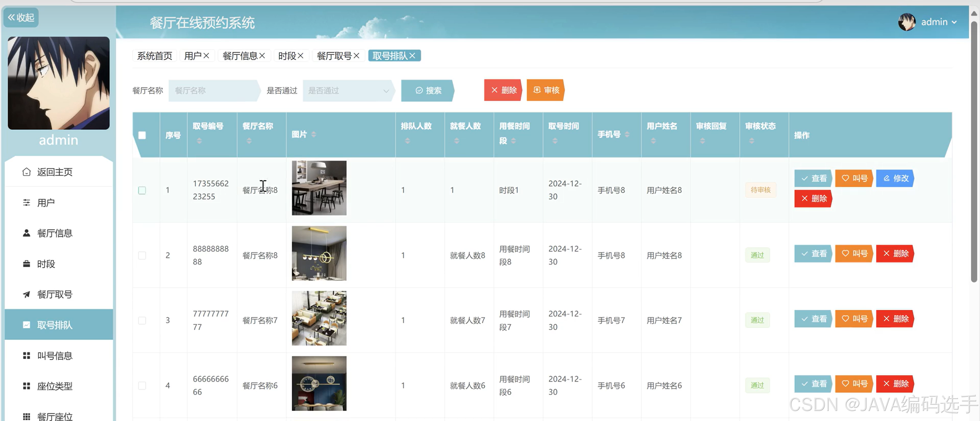Open 时段 in the sidebar menu
This screenshot has height=421, width=980.
click(59, 264)
